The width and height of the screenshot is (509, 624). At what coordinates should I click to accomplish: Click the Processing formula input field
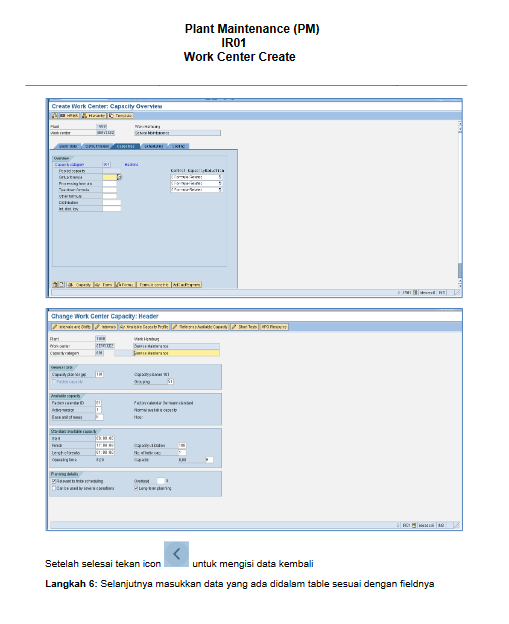(109, 183)
